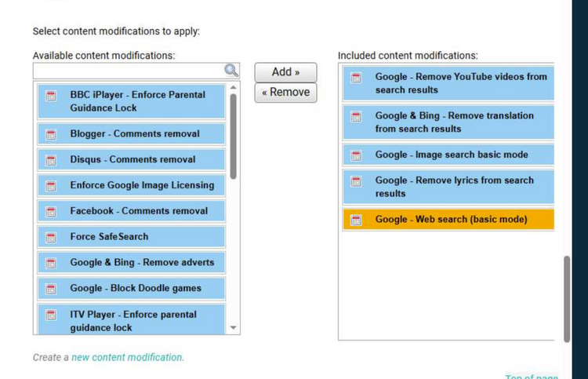Select highlighted Google - Web search (basic mode)
588x379 pixels.
coord(448,220)
